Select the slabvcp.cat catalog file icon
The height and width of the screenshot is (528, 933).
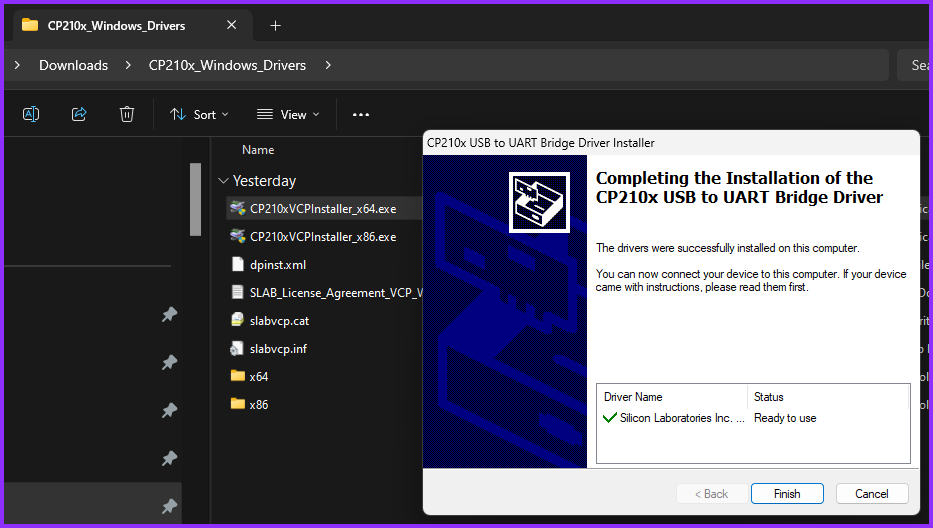tap(237, 321)
